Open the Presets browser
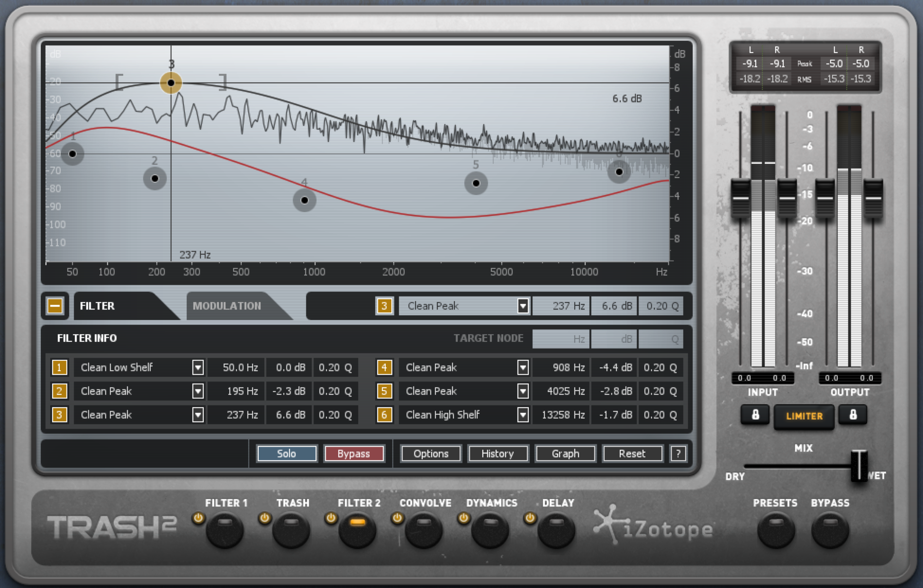Viewport: 923px width, 588px height. click(x=776, y=529)
